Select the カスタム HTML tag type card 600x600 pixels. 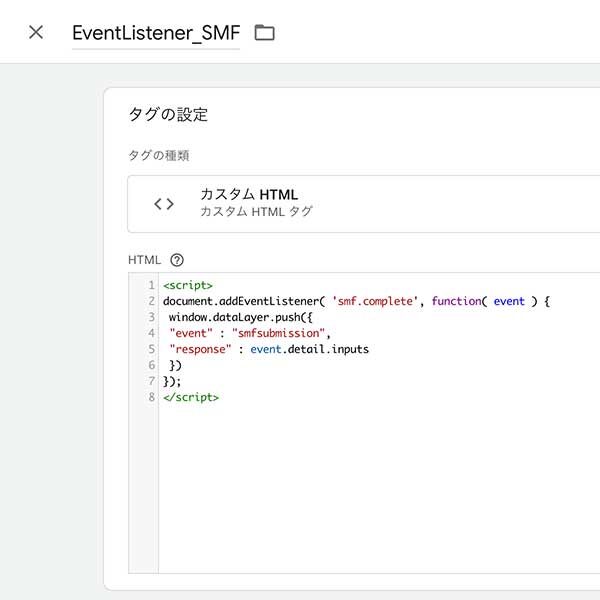coord(364,204)
